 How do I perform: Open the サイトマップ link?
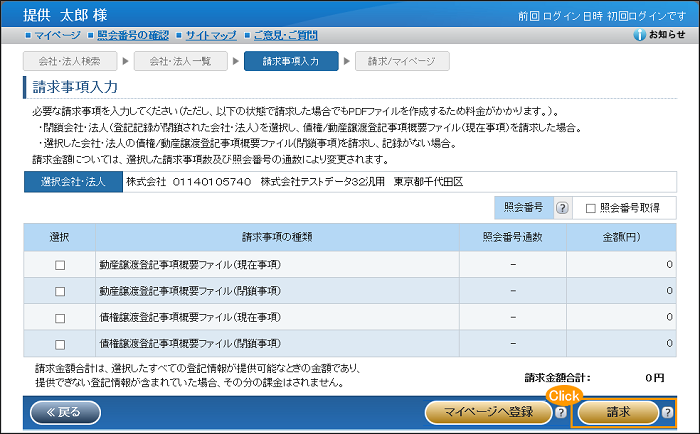point(211,35)
